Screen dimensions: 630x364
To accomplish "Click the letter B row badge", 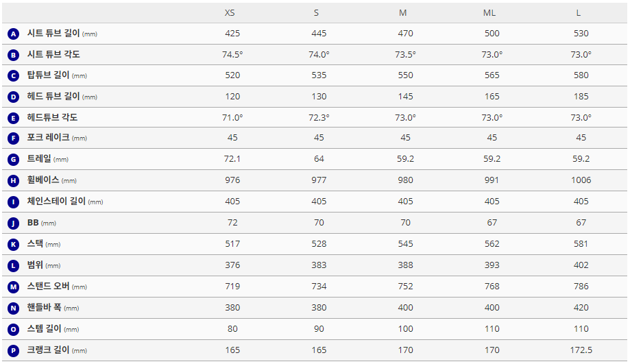I will point(14,55).
